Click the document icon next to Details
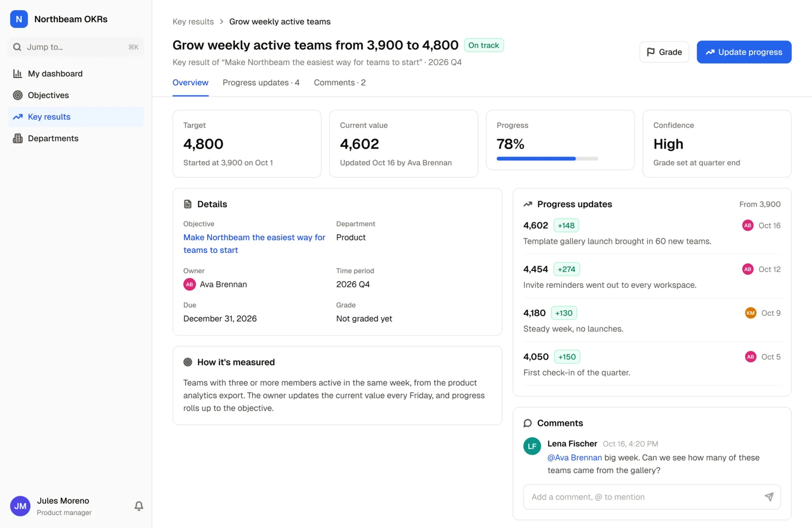Viewport: 812px width, 528px height. pos(188,204)
